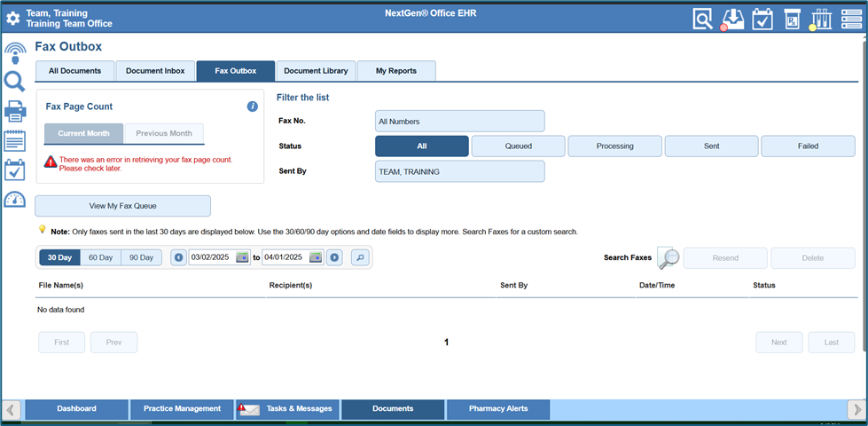Open the Sent By TEAM, TRAINING dropdown
The image size is (868, 426).
tap(460, 171)
